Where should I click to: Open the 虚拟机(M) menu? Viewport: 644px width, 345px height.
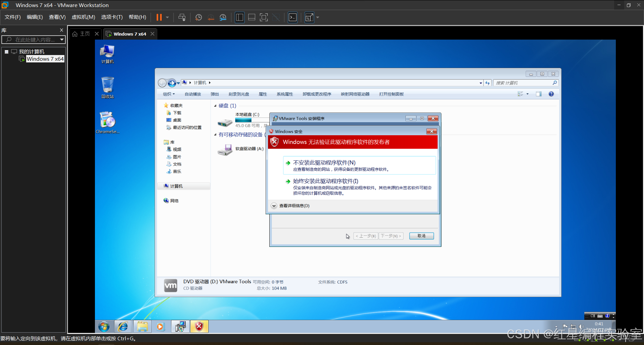tap(84, 17)
